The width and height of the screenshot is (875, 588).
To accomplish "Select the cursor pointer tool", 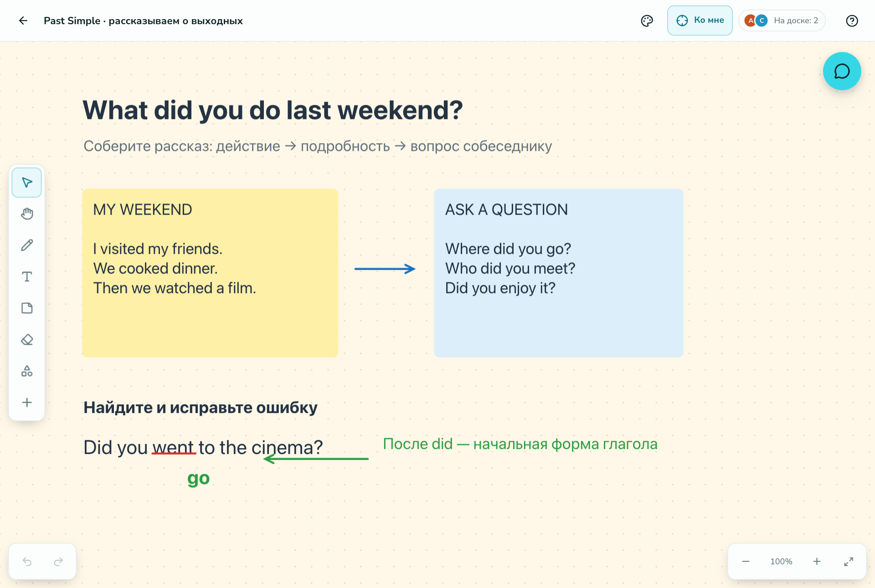I will (27, 182).
